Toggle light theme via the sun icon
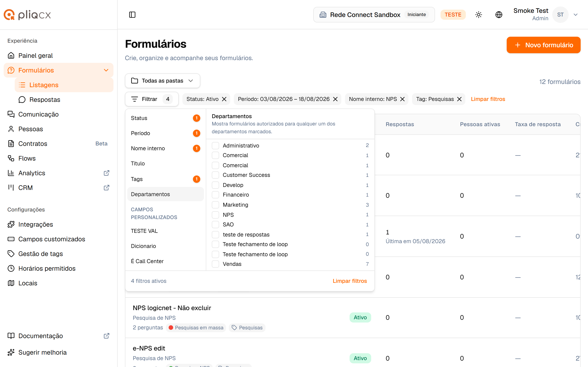Screen dimensions: 588x367 (x=478, y=14)
